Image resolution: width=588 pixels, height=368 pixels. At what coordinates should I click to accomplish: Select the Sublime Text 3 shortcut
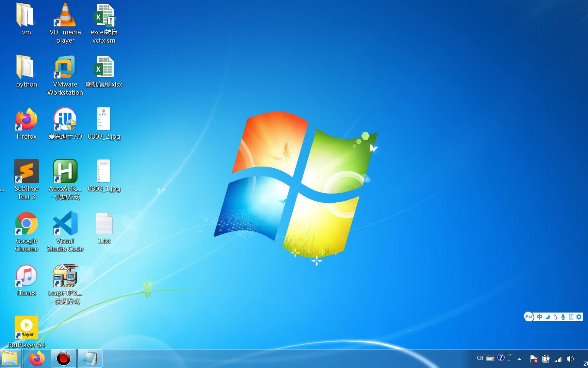pos(26,180)
